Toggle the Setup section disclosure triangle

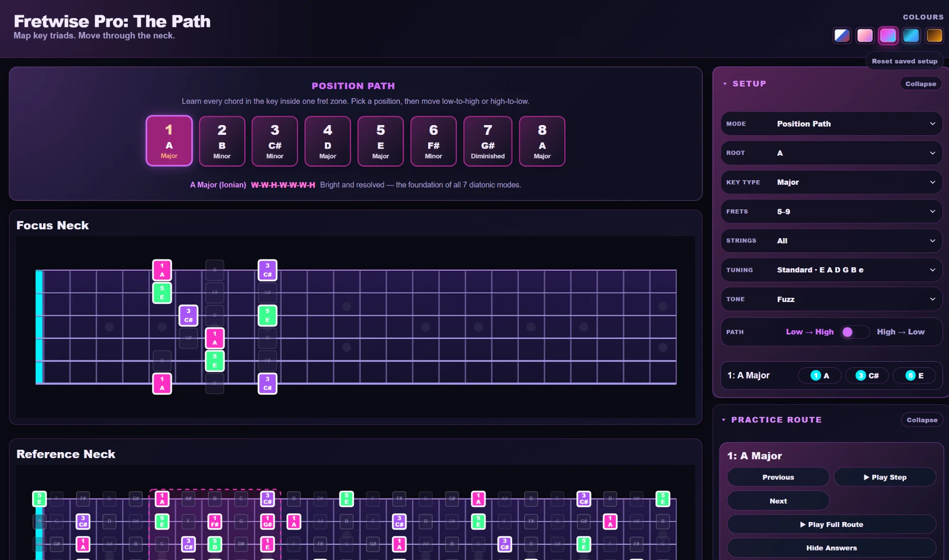tap(725, 84)
